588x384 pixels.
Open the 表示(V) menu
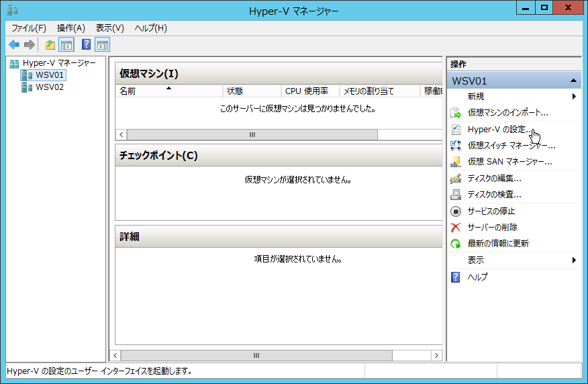pos(109,28)
